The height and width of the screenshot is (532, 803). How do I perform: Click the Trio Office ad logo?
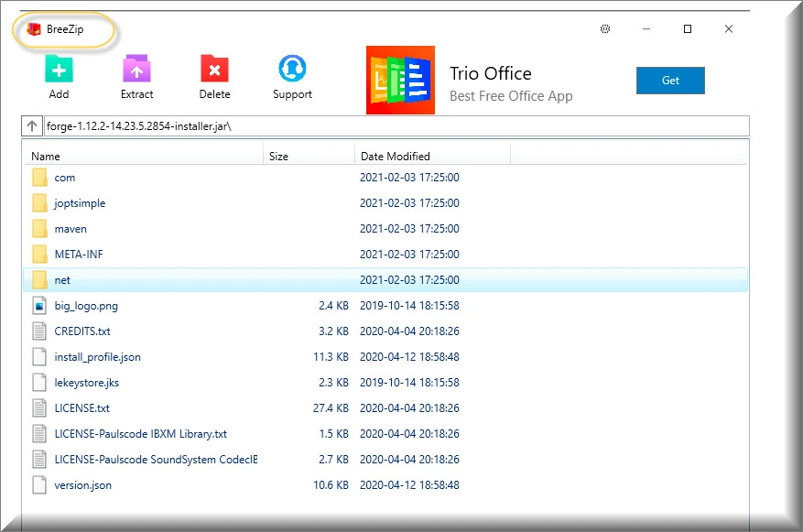coord(400,80)
